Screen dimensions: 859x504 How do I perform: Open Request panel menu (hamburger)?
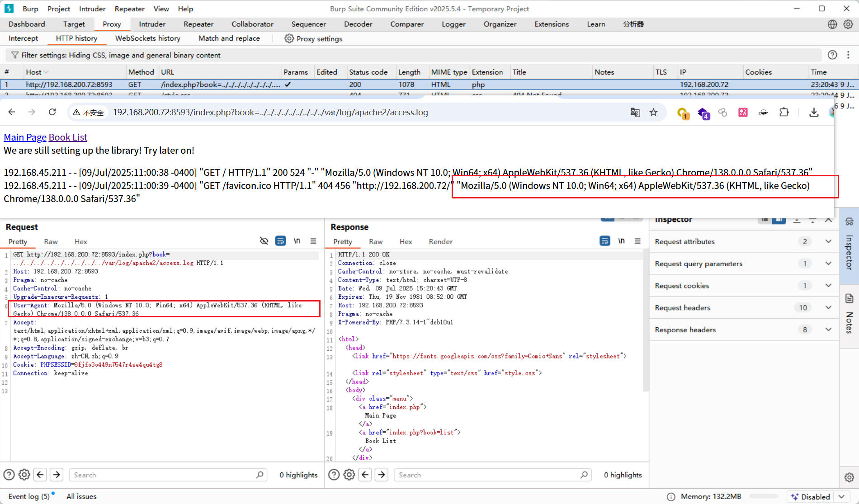[313, 241]
